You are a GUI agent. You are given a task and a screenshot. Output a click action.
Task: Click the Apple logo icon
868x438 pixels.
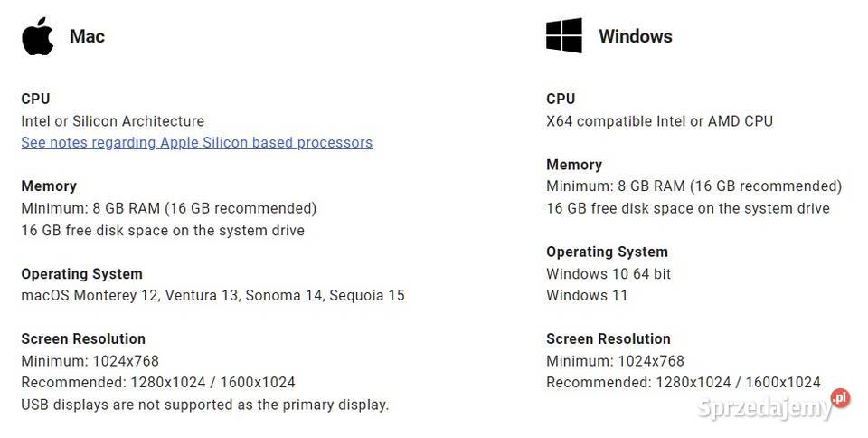[38, 36]
